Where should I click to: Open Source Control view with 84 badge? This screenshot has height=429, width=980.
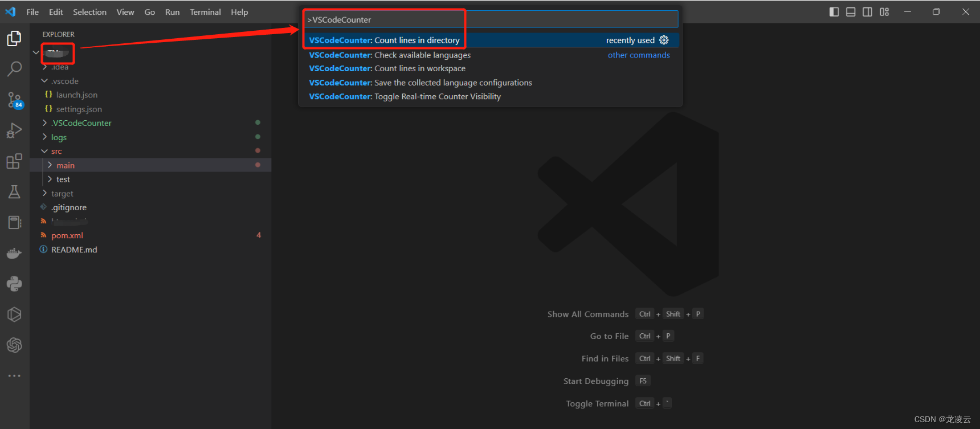[x=14, y=100]
